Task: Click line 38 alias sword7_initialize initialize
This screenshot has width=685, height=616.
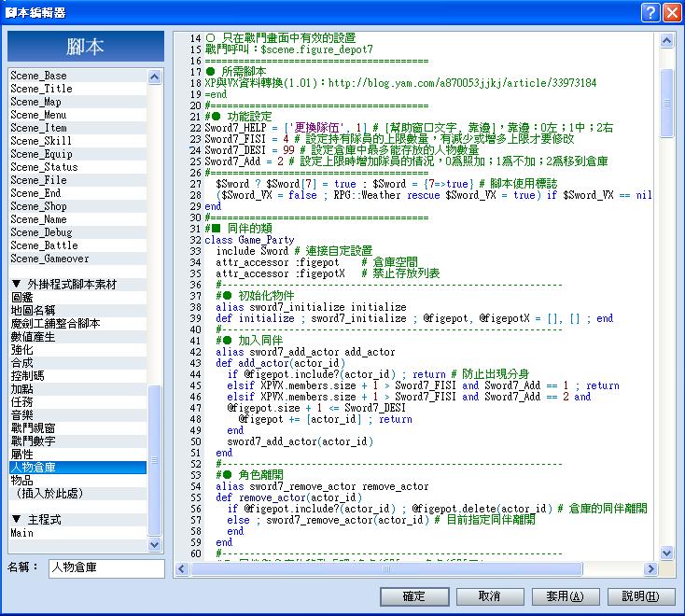Action: point(311,307)
